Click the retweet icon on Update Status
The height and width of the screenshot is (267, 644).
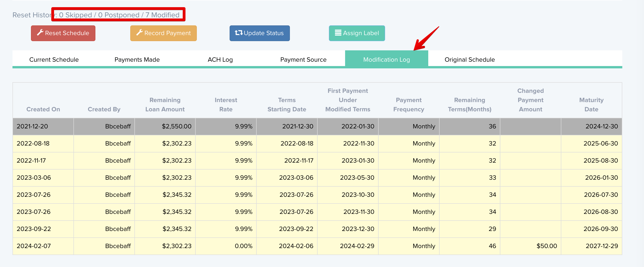coord(239,33)
